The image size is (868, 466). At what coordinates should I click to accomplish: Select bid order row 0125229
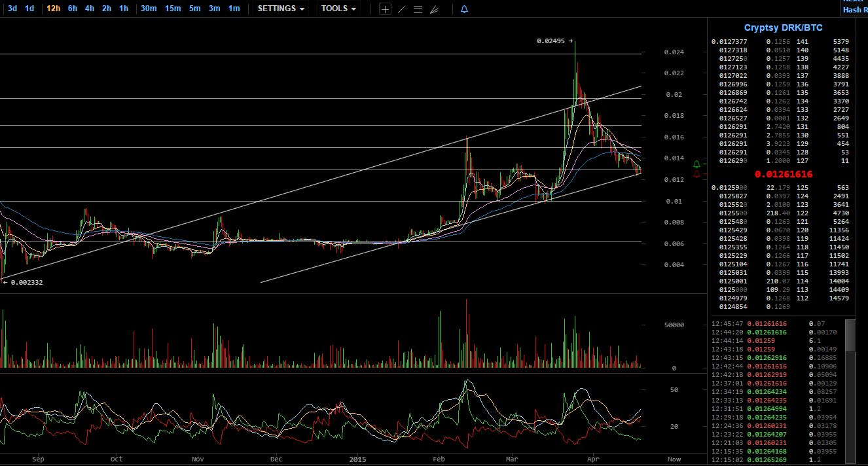coord(780,256)
